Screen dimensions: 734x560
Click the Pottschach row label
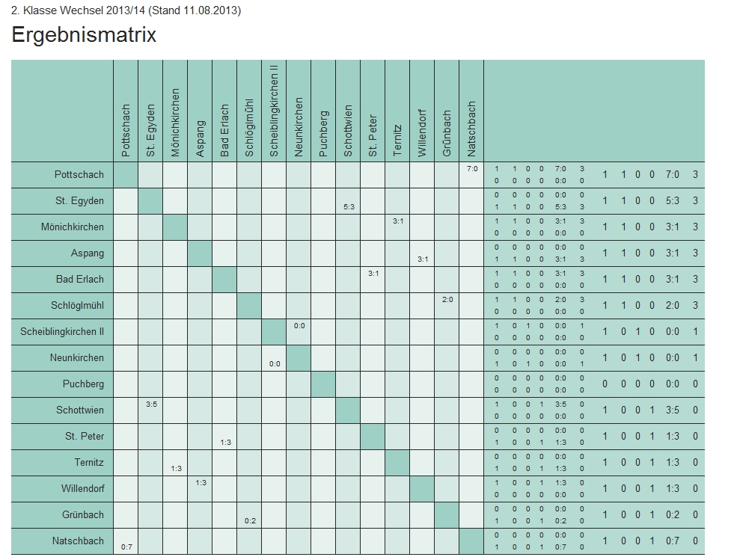[x=79, y=174]
